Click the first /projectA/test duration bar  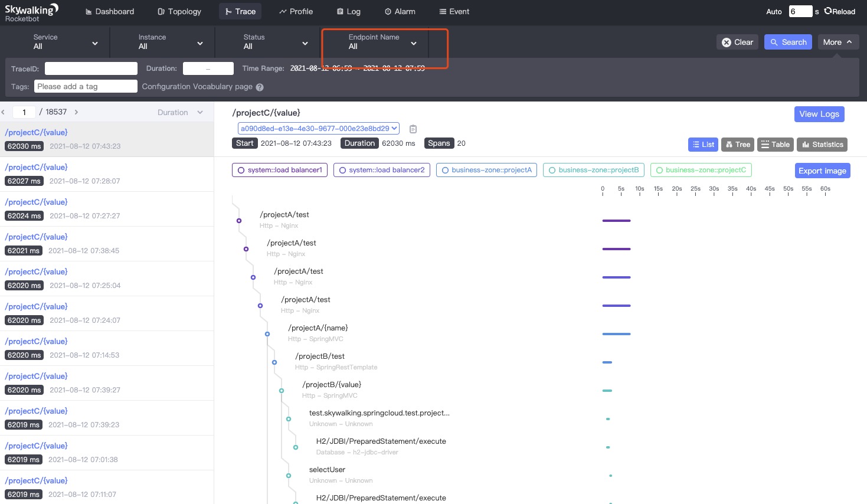point(616,221)
